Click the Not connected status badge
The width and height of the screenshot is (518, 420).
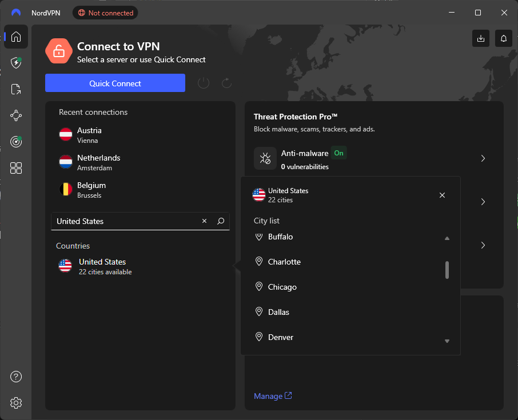tap(105, 13)
